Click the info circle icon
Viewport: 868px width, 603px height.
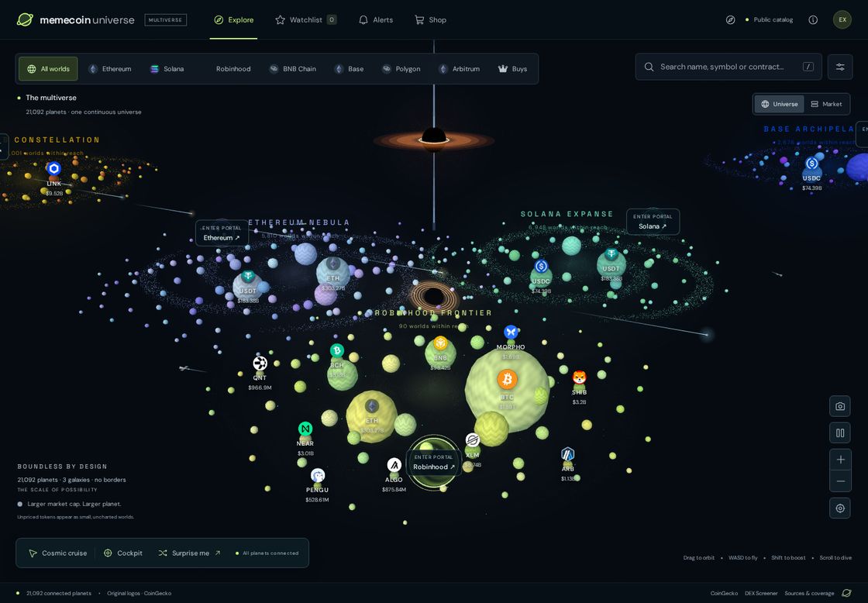[x=813, y=20]
